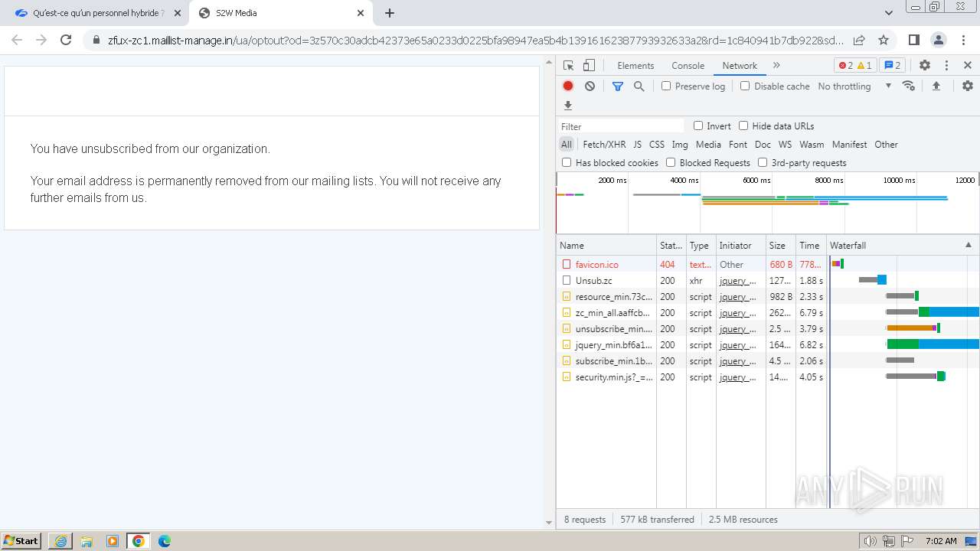Screen dimensions: 980x551
Task: Toggle Waterfall column sort arrow
Action: (x=968, y=245)
